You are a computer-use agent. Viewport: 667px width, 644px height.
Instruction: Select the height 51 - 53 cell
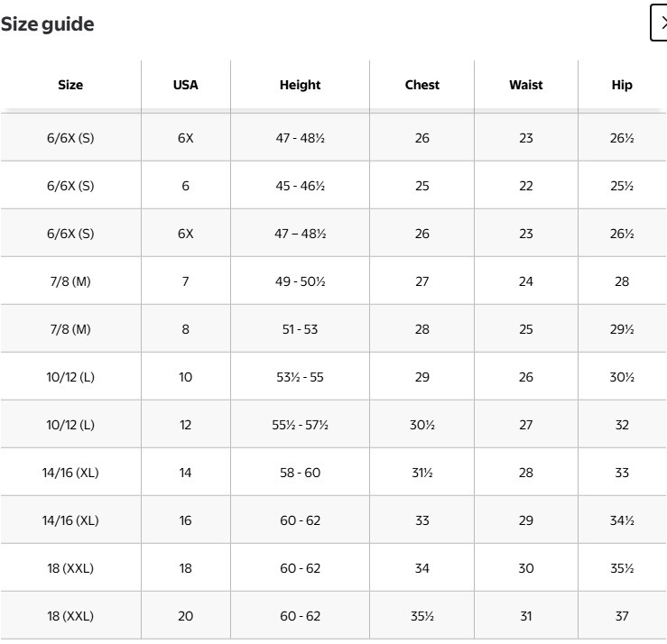(x=300, y=329)
